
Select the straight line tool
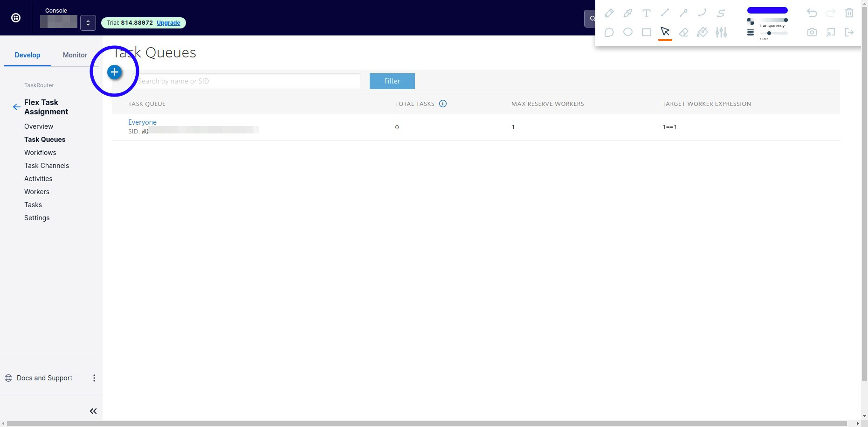pos(665,13)
